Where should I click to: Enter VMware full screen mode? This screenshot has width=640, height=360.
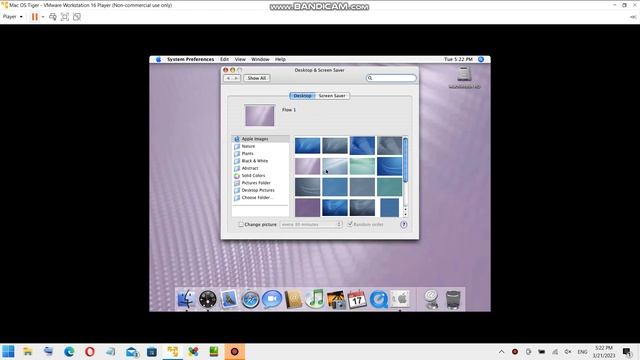coord(64,17)
